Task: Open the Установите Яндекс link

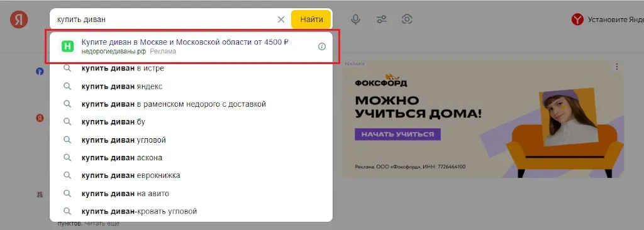Action: 615,19
